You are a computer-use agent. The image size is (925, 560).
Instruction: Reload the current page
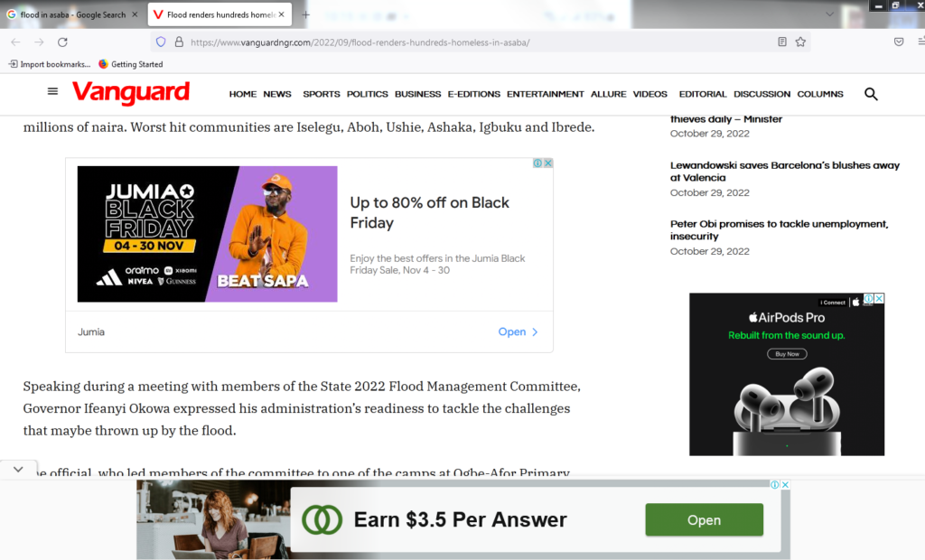coord(62,42)
